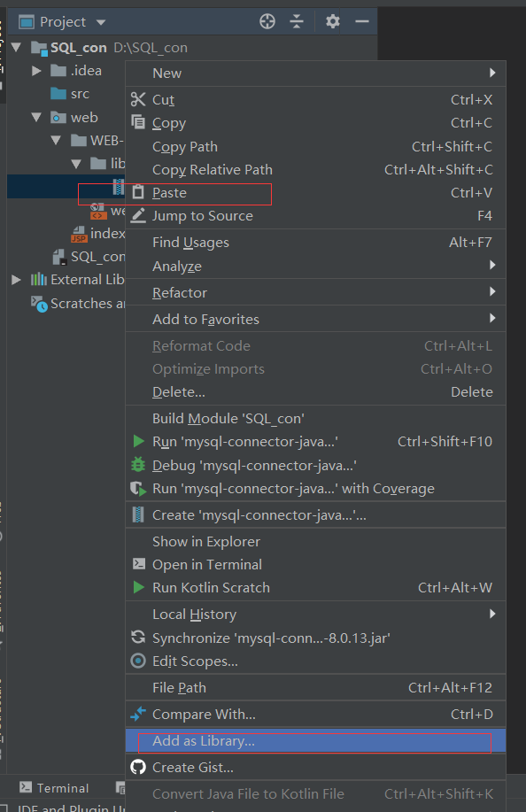Click the locate/scroll-from-source target icon
Image resolution: width=526 pixels, height=812 pixels.
[267, 21]
